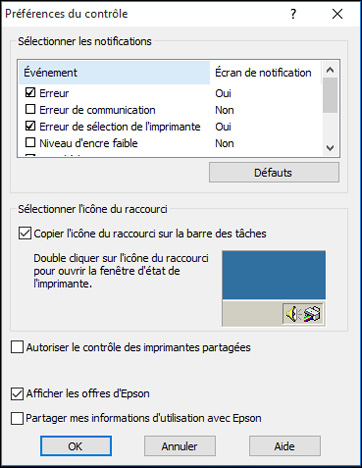362x468 pixels.
Task: Click the question mark help icon
Action: point(293,14)
